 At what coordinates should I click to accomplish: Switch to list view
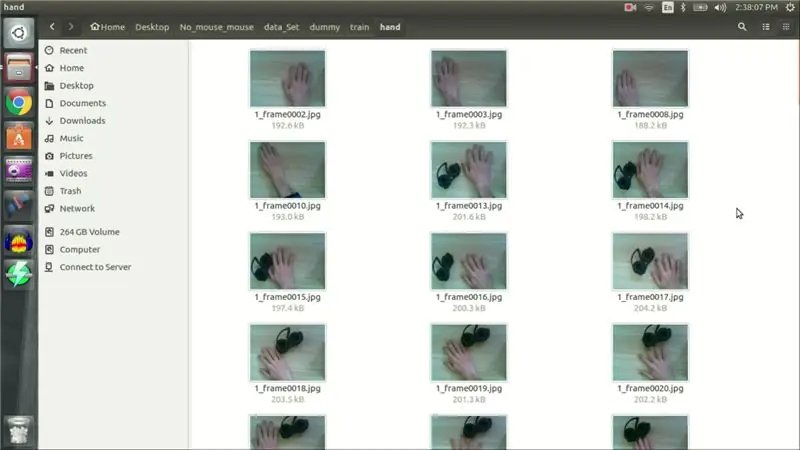(766, 27)
